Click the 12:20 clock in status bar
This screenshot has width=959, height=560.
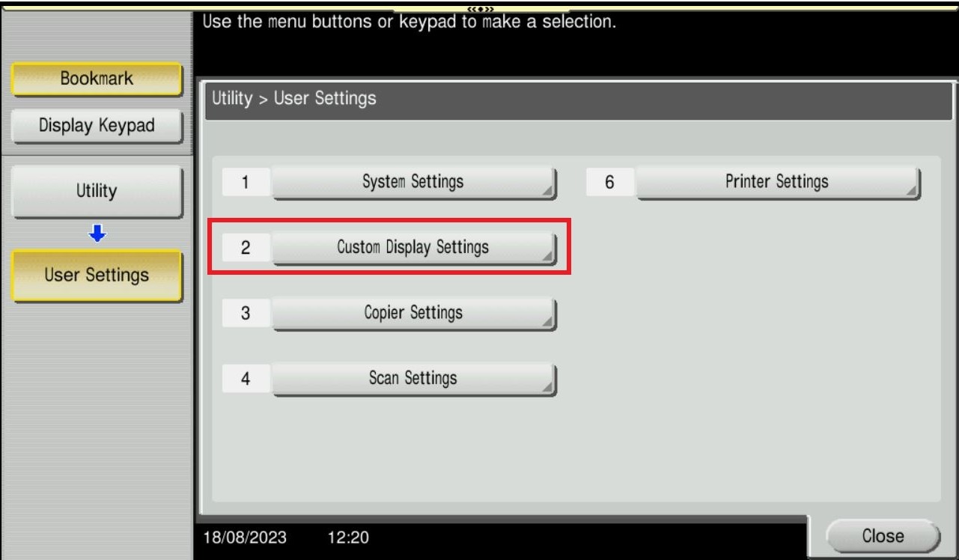click(x=348, y=537)
